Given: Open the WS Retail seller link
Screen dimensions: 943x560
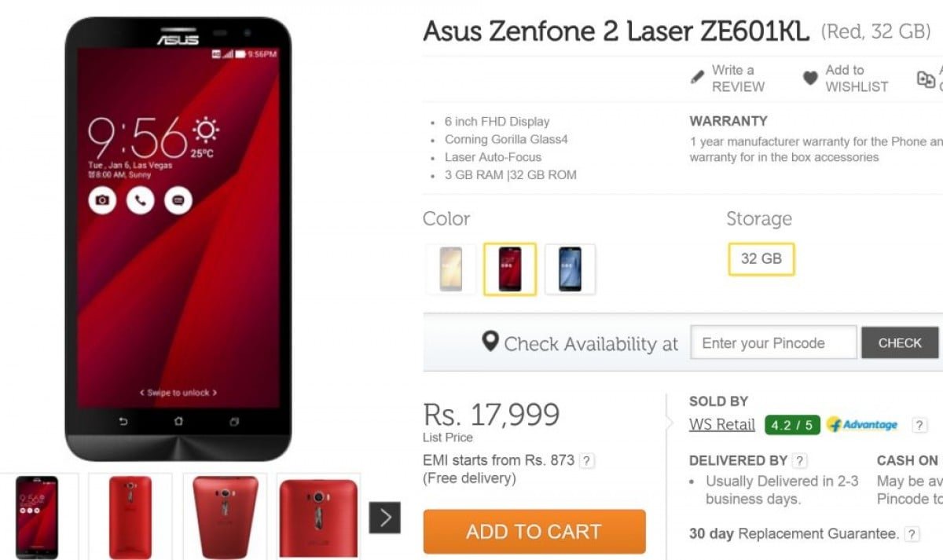Looking at the screenshot, I should click(x=722, y=425).
